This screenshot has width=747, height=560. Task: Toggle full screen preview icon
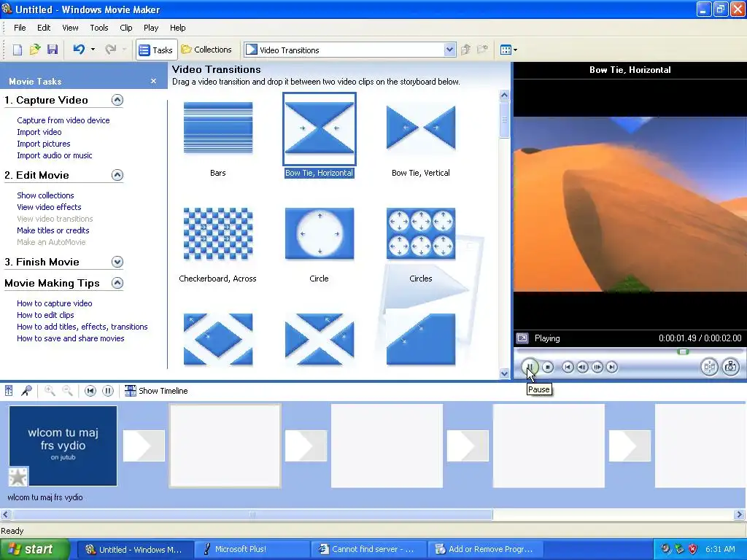point(522,338)
